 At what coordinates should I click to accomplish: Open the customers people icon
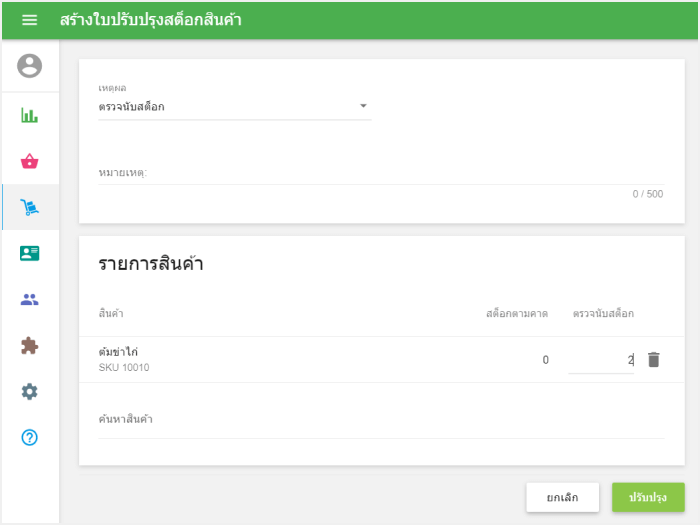click(x=29, y=300)
